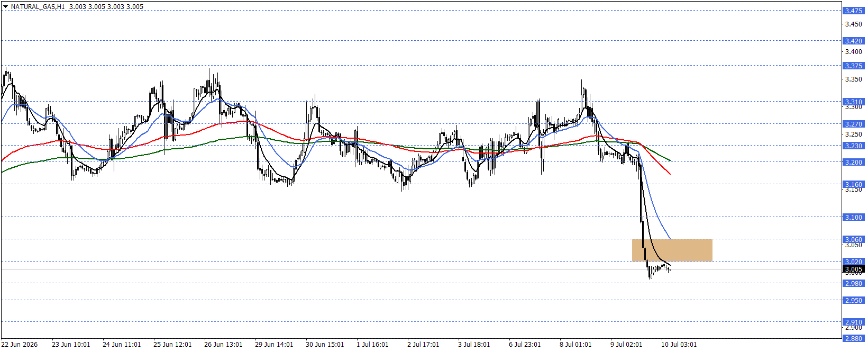This screenshot has width=868, height=351.
Task: Select the 3.100 horizontal level label
Action: [x=853, y=217]
